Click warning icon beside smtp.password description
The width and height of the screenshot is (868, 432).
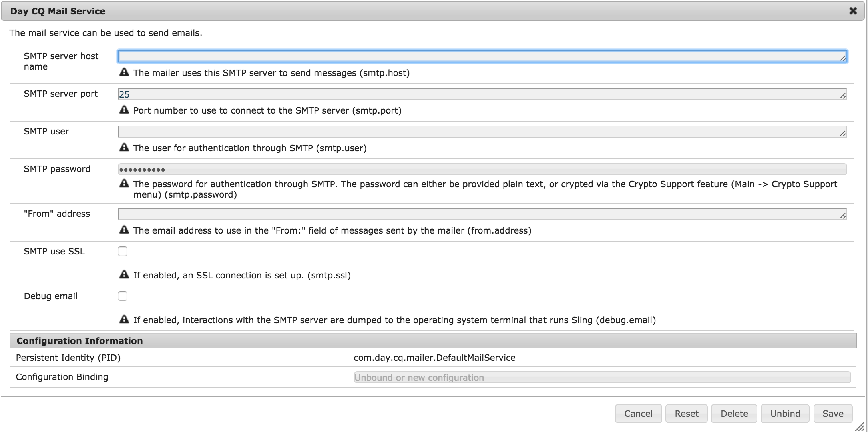[x=124, y=184]
